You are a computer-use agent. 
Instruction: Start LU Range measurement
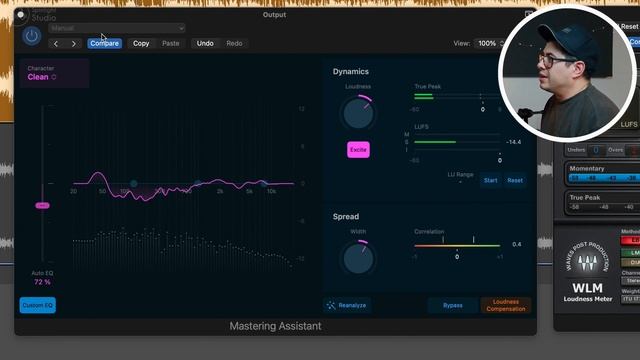click(x=491, y=180)
